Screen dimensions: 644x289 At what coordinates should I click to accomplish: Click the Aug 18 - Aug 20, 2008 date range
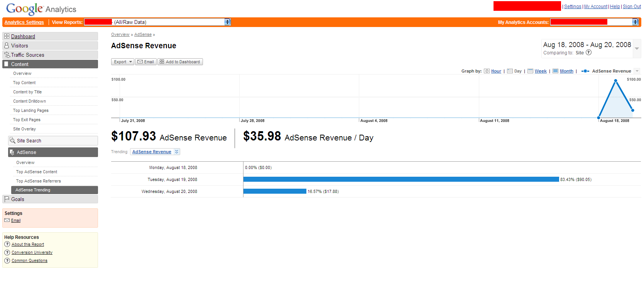pos(587,45)
